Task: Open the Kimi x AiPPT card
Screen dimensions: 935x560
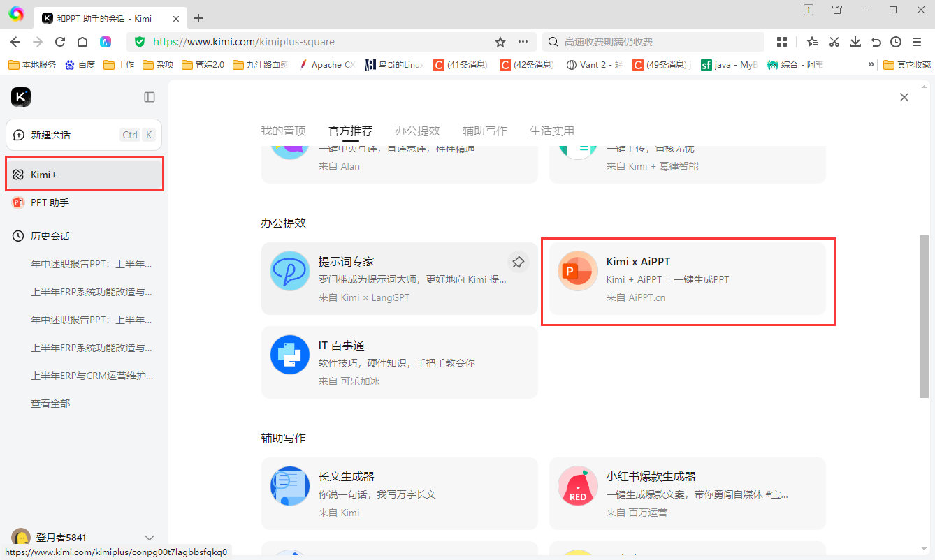Action: click(x=688, y=279)
